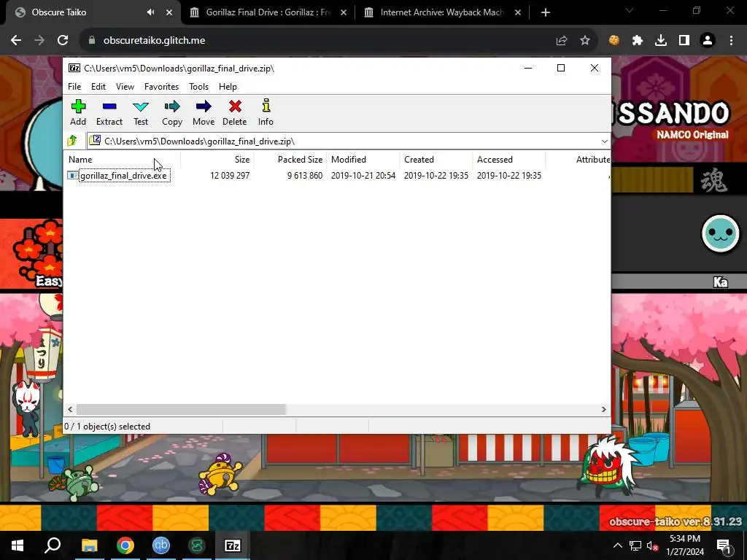Show Chrome downloads

pos(661,41)
